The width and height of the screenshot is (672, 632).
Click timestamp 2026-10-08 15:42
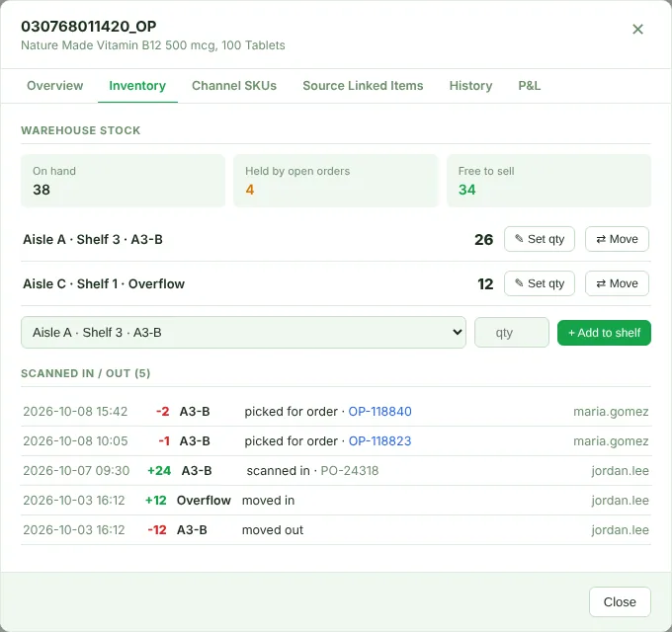point(75,412)
